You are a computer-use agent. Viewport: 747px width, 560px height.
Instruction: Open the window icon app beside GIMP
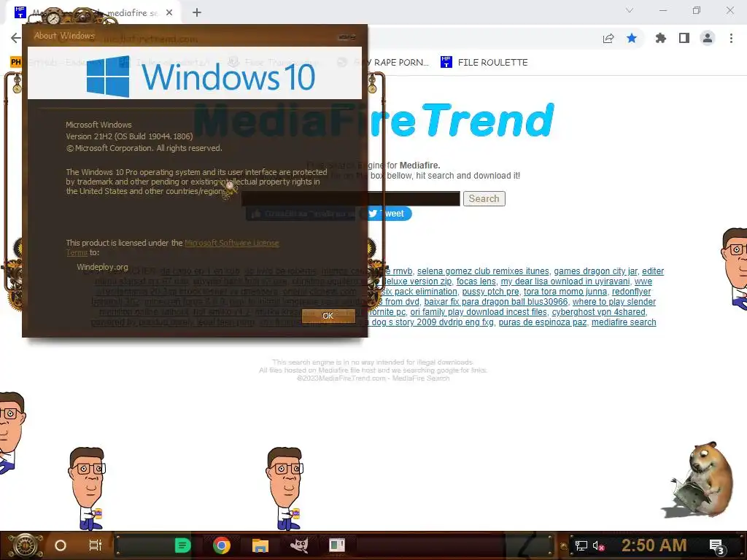click(337, 545)
